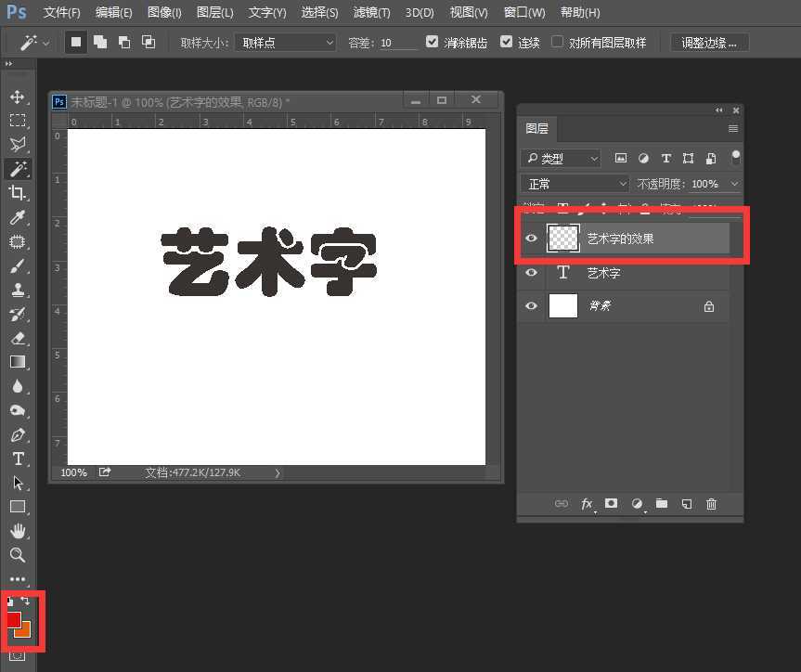Viewport: 801px width, 672px height.
Task: Create a new layer
Action: pos(686,504)
